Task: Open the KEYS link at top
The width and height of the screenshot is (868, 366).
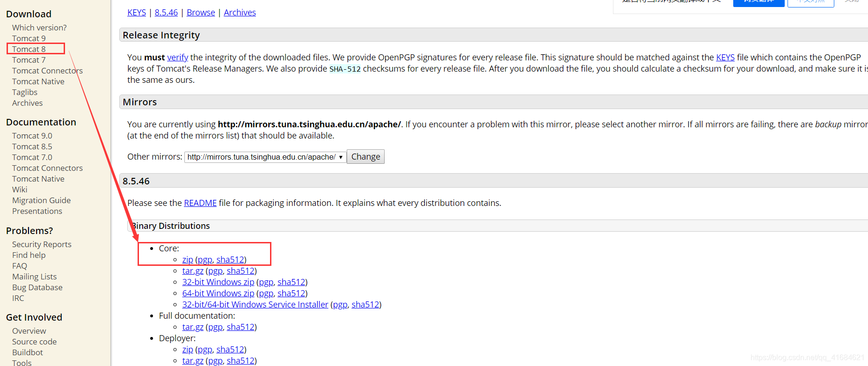Action: pos(137,13)
